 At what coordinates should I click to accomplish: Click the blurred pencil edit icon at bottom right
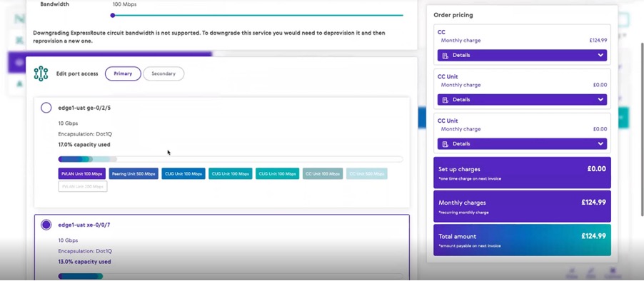591,271
